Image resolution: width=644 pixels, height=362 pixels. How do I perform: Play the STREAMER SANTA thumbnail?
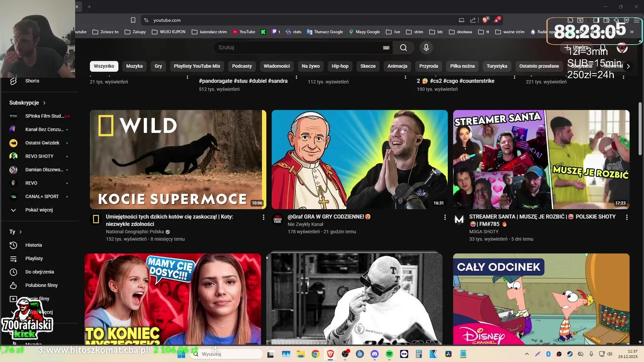[541, 159]
